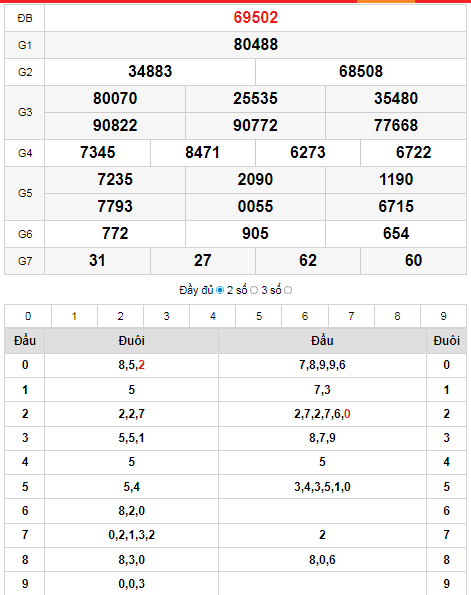Click the G4 number 8471
The height and width of the screenshot is (595, 471).
(x=203, y=153)
